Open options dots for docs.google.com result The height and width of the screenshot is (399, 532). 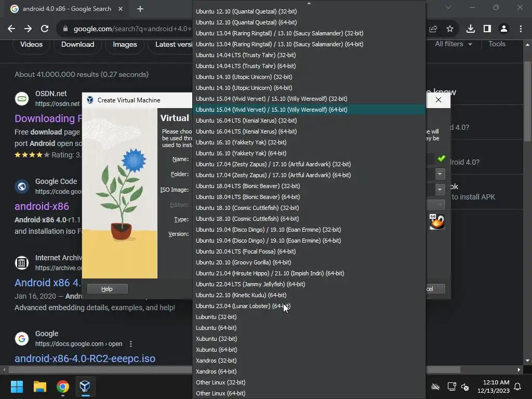click(x=131, y=344)
